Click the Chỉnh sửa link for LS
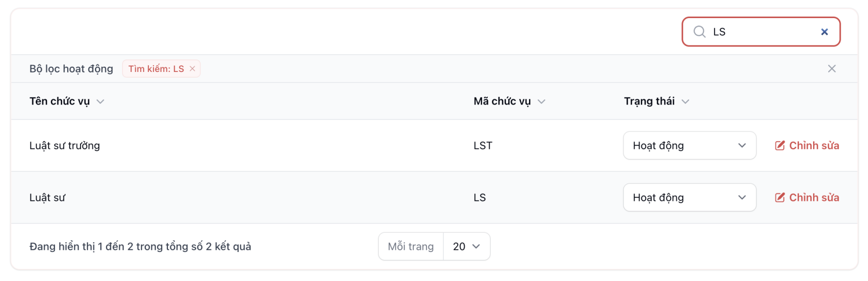This screenshot has height=281, width=868. [x=814, y=197]
